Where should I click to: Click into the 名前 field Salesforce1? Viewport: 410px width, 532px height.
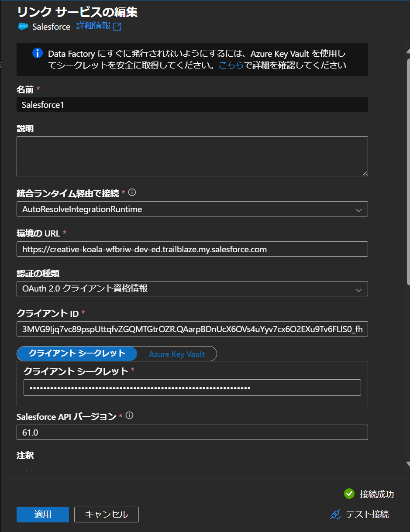(x=192, y=105)
